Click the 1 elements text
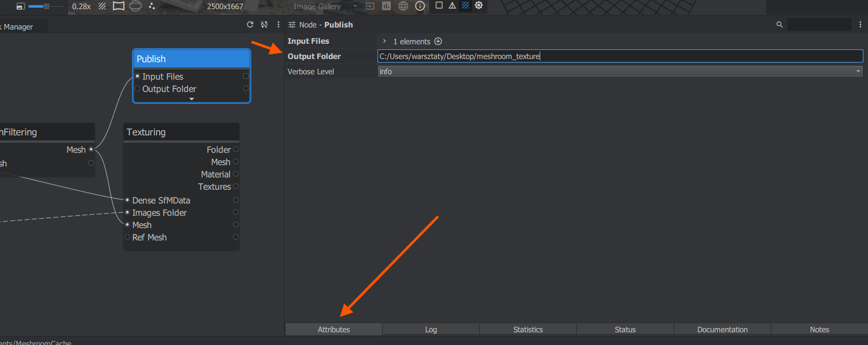The height and width of the screenshot is (345, 868). (412, 42)
